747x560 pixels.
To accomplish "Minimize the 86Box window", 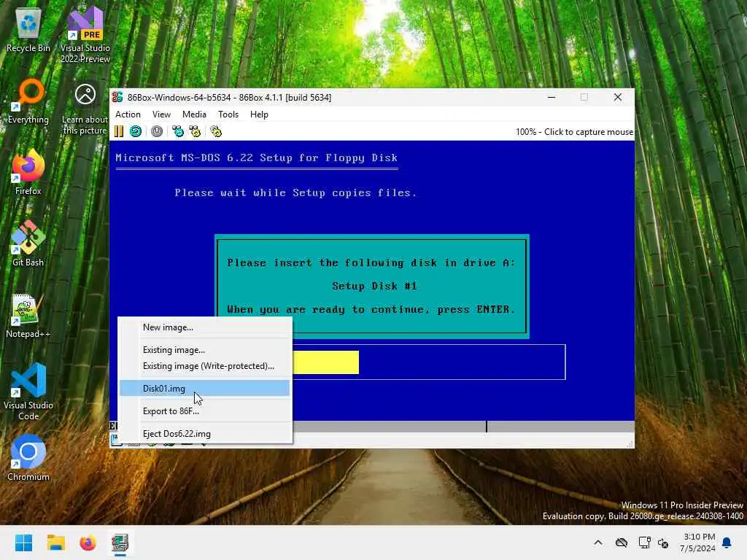I will click(x=551, y=97).
